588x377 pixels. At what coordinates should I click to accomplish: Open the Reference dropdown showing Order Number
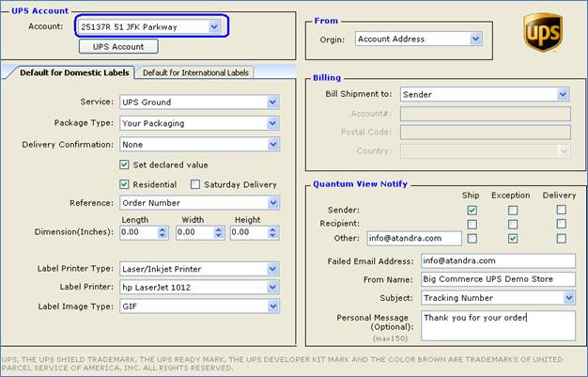(199, 203)
